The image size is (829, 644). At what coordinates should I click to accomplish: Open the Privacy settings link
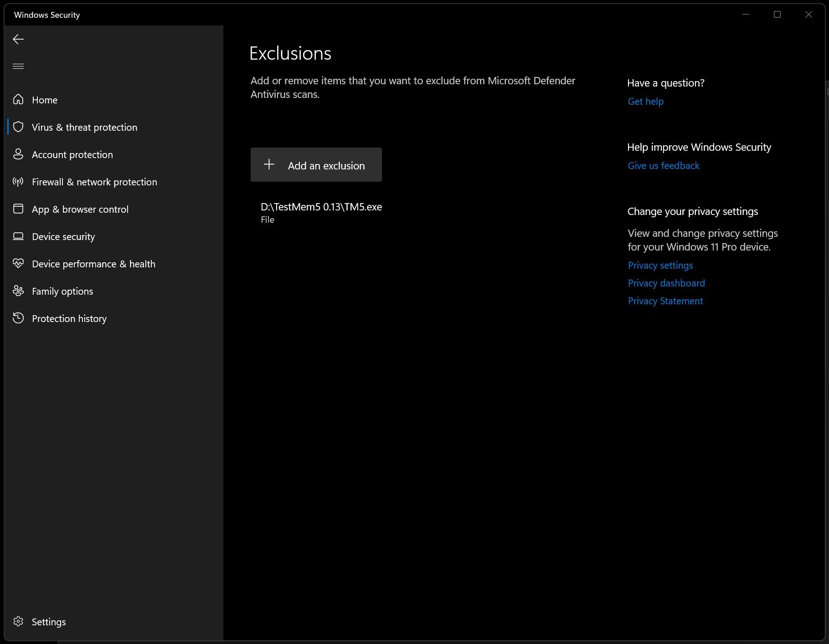click(x=660, y=266)
